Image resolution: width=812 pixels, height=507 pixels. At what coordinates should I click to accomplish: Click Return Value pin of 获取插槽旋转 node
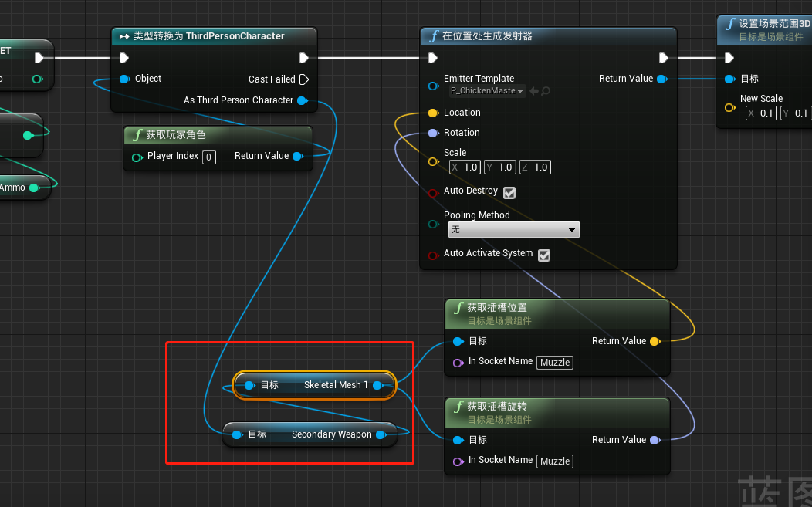coord(655,440)
